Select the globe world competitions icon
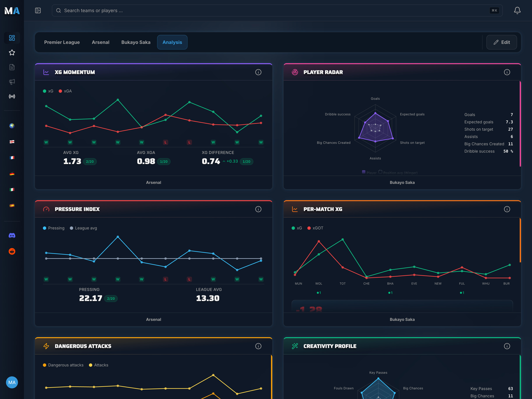This screenshot has width=532, height=399. [12, 126]
